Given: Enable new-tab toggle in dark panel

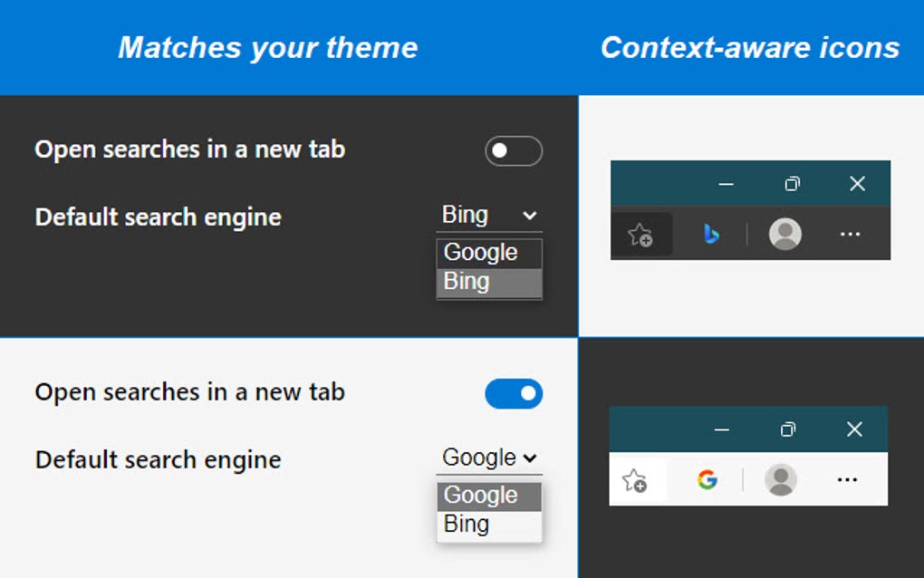Looking at the screenshot, I should tap(514, 151).
